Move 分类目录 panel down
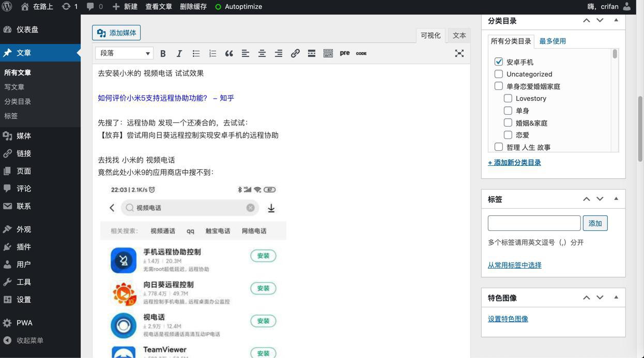 [600, 21]
